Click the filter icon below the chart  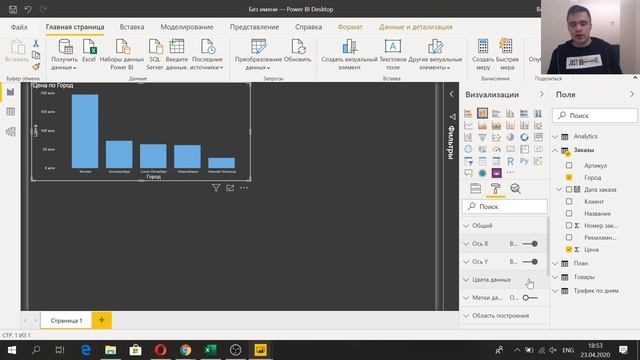(216, 188)
